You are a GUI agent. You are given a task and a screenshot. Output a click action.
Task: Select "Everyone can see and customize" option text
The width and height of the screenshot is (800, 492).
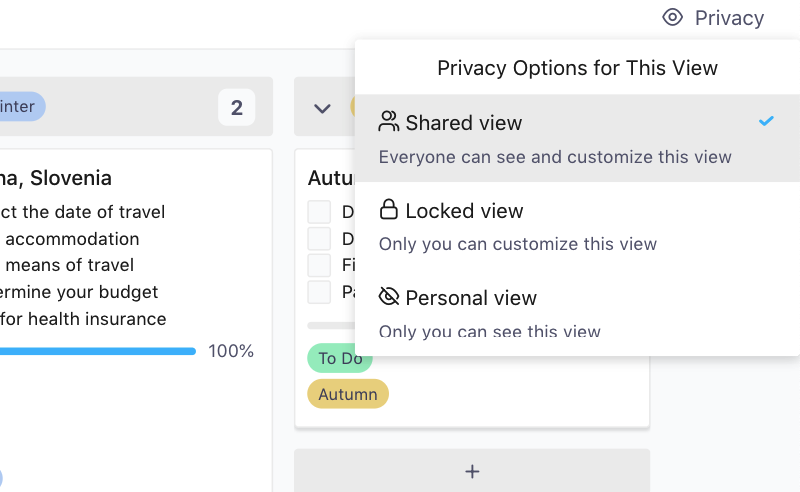click(555, 157)
